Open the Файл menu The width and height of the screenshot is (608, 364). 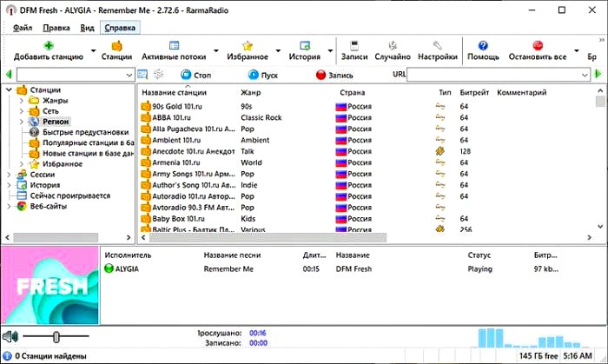pyautogui.click(x=23, y=28)
